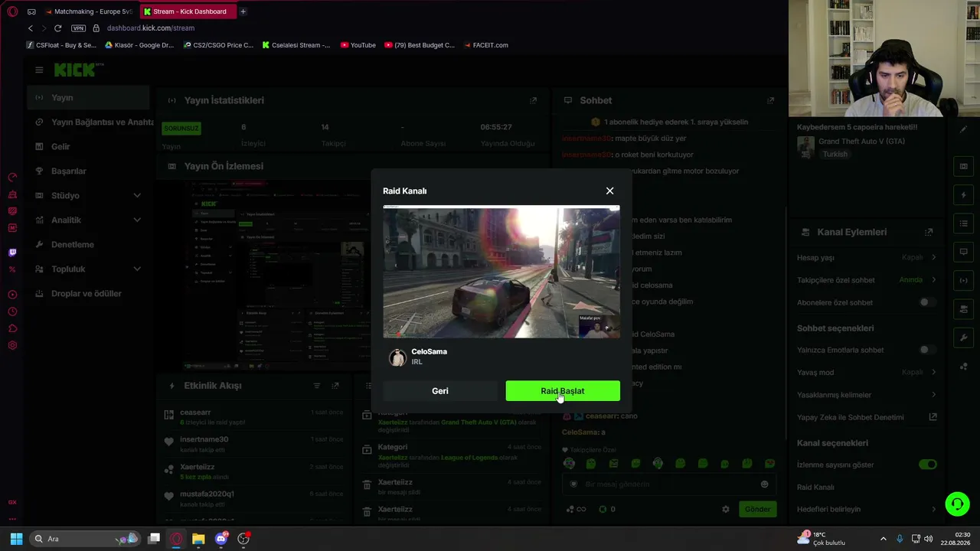Open the Windows Start menu
This screenshot has height=551, width=980.
click(16, 539)
